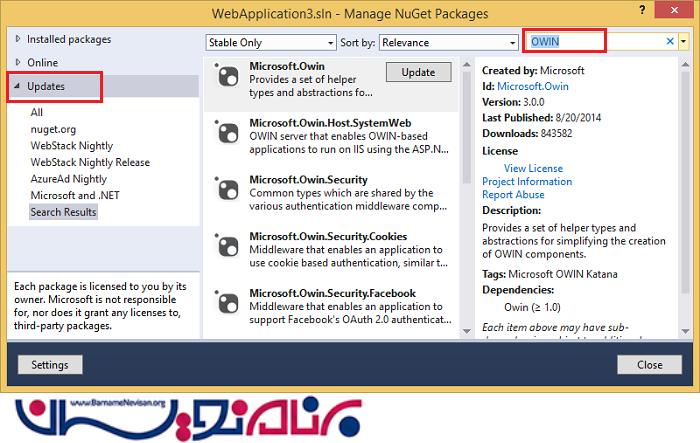Clear the OWIN search text with X

(x=670, y=41)
